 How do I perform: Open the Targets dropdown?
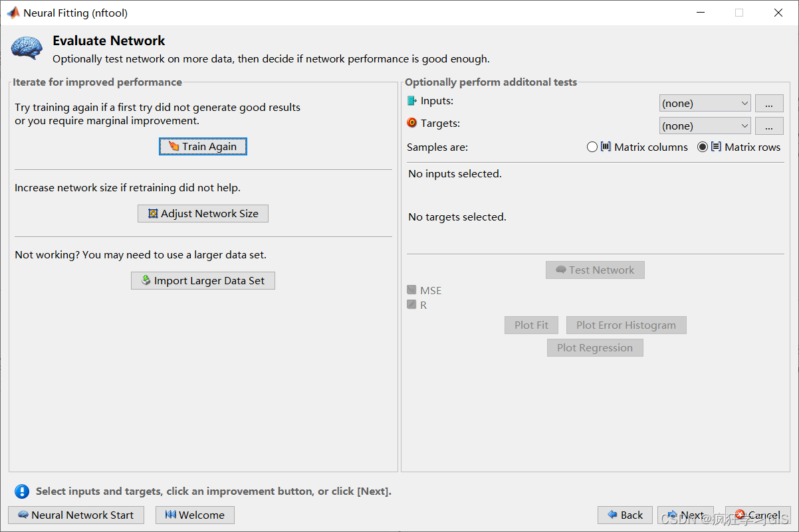click(705, 126)
